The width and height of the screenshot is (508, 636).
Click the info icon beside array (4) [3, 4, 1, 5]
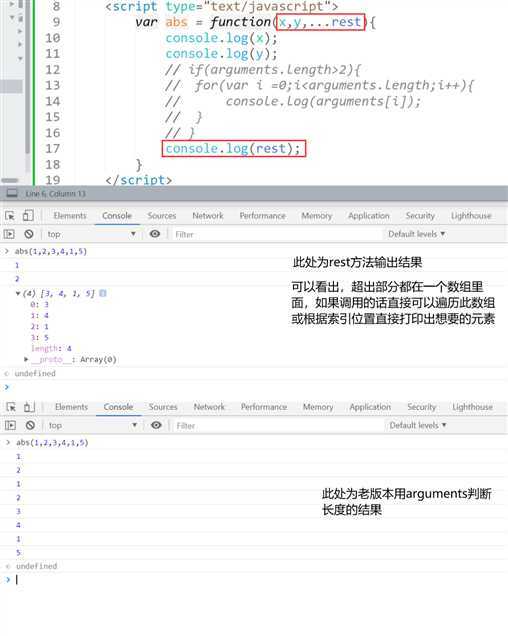pyautogui.click(x=103, y=293)
